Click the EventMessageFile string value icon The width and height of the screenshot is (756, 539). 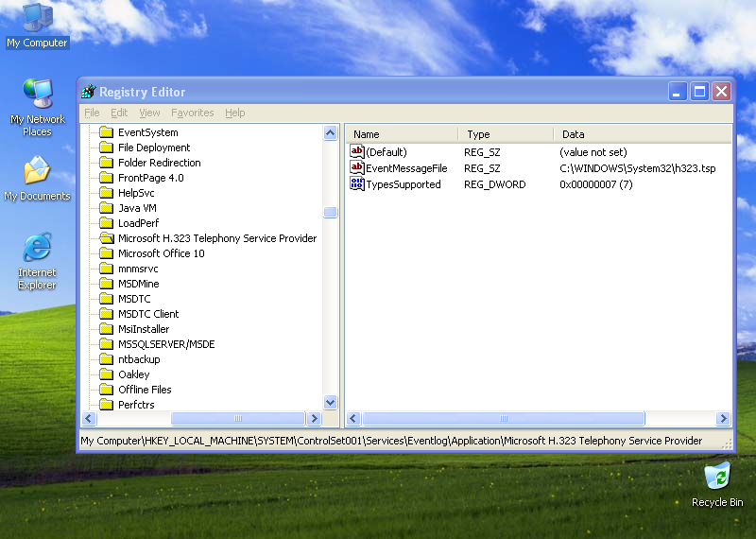[x=357, y=167]
